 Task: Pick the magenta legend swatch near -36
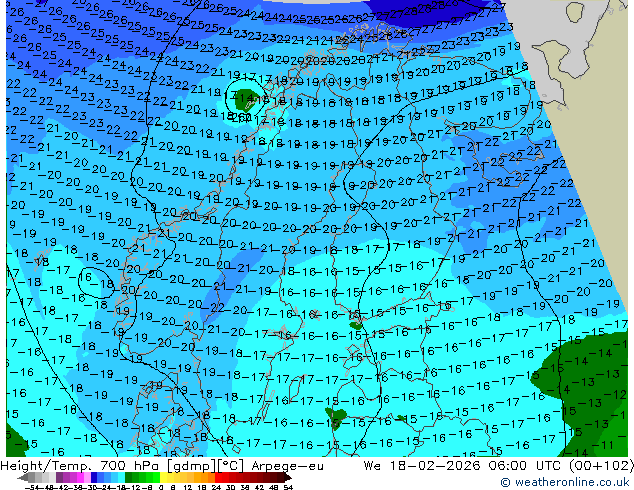(80, 477)
